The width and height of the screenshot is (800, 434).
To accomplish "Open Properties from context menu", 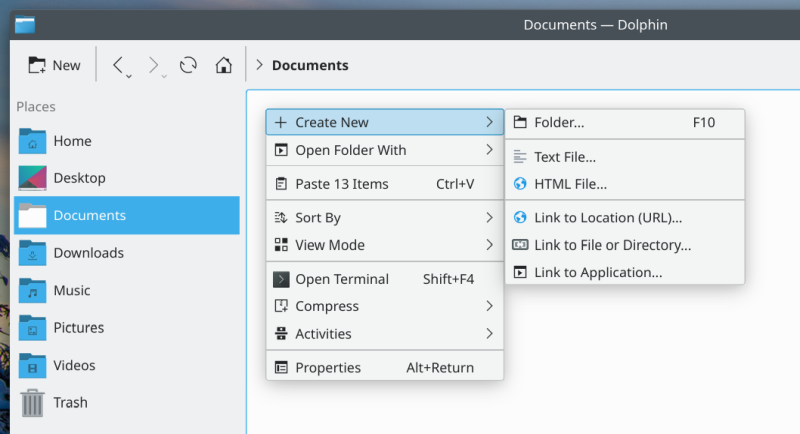I will click(328, 367).
